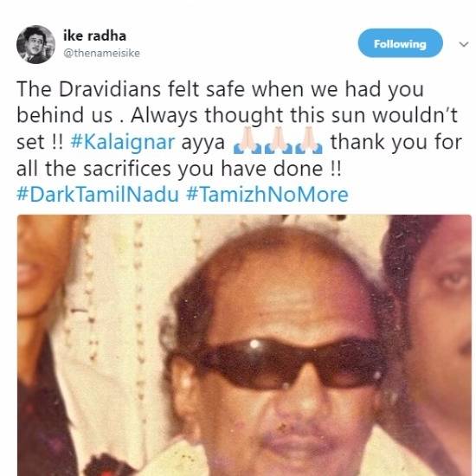Click the text "thank you for" after emojis
Screen dimensions: 476x476
tap(396, 143)
